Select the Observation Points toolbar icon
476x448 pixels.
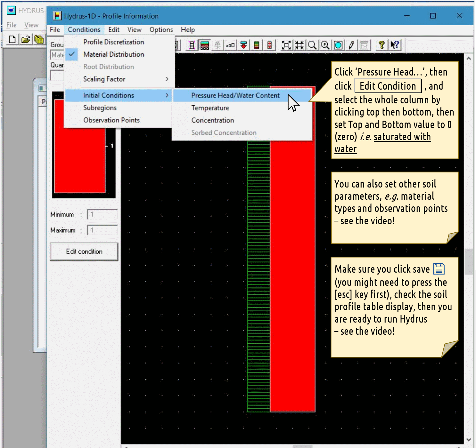[x=270, y=45]
